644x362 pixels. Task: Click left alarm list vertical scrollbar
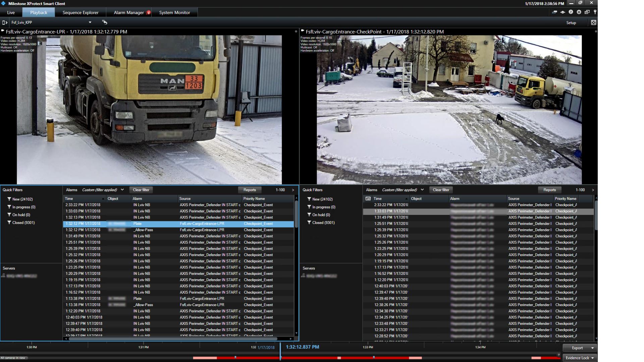click(296, 214)
